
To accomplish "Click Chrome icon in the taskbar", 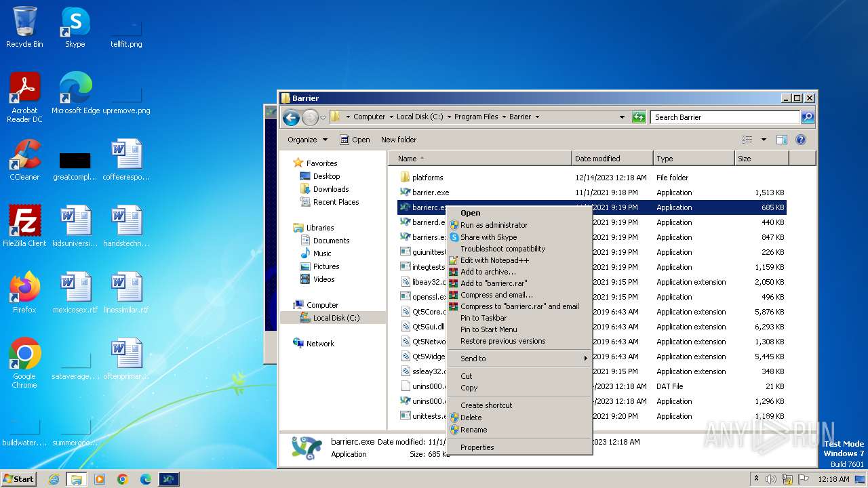I will [123, 479].
